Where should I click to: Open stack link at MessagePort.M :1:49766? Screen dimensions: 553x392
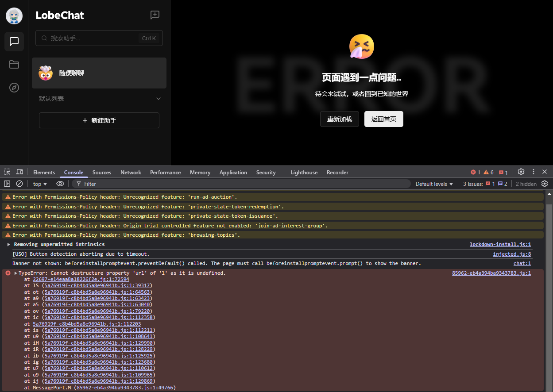(x=125, y=388)
